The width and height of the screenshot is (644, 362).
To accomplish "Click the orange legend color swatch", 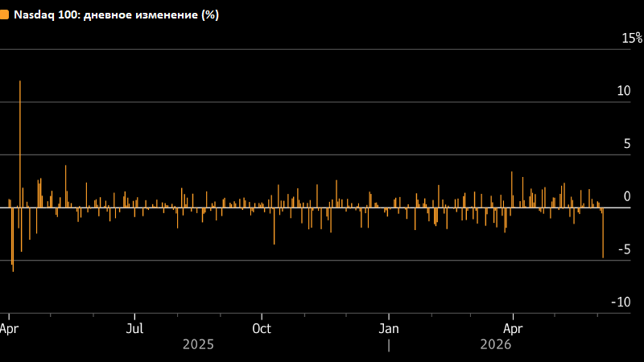I will point(4,14).
